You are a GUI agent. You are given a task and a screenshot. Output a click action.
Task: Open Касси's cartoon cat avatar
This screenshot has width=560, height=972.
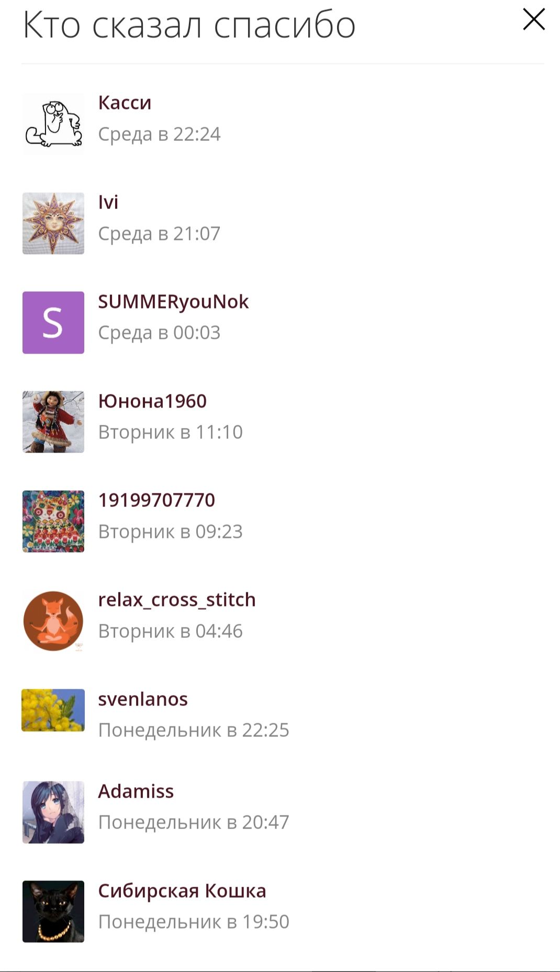[x=53, y=124]
